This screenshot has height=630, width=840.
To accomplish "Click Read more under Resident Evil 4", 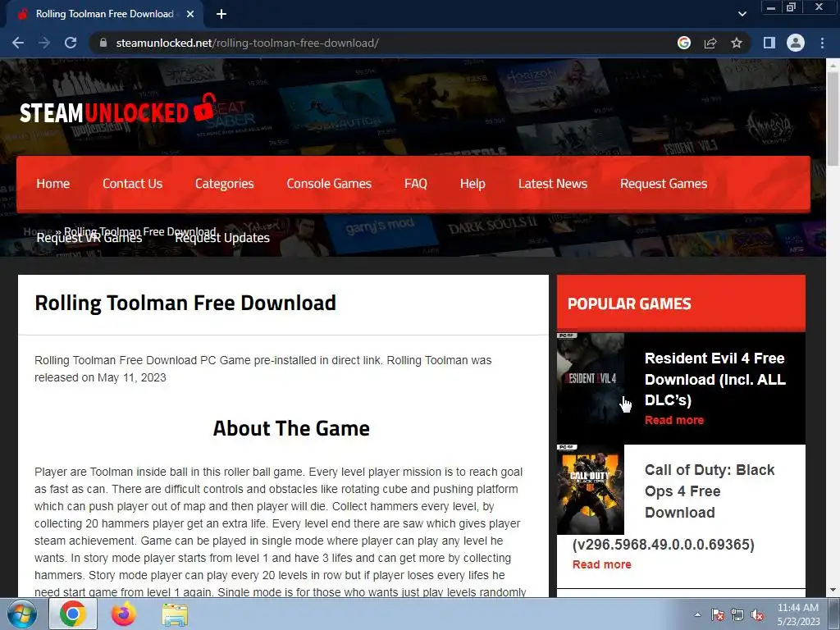I will (x=674, y=421).
